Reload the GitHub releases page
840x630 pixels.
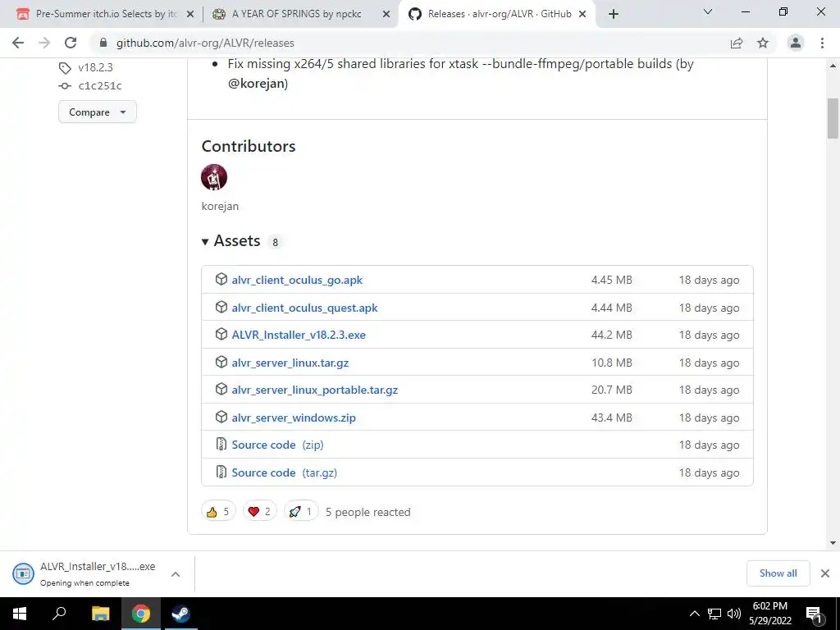[71, 43]
